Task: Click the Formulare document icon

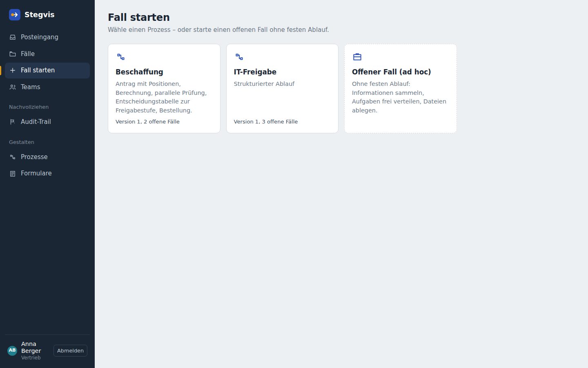Action: pos(13,174)
